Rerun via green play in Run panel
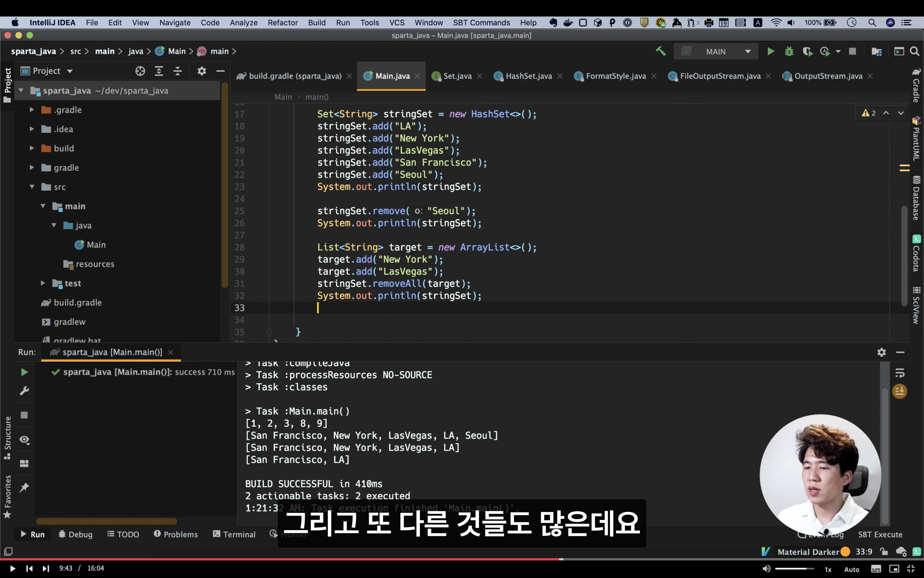 pos(24,372)
